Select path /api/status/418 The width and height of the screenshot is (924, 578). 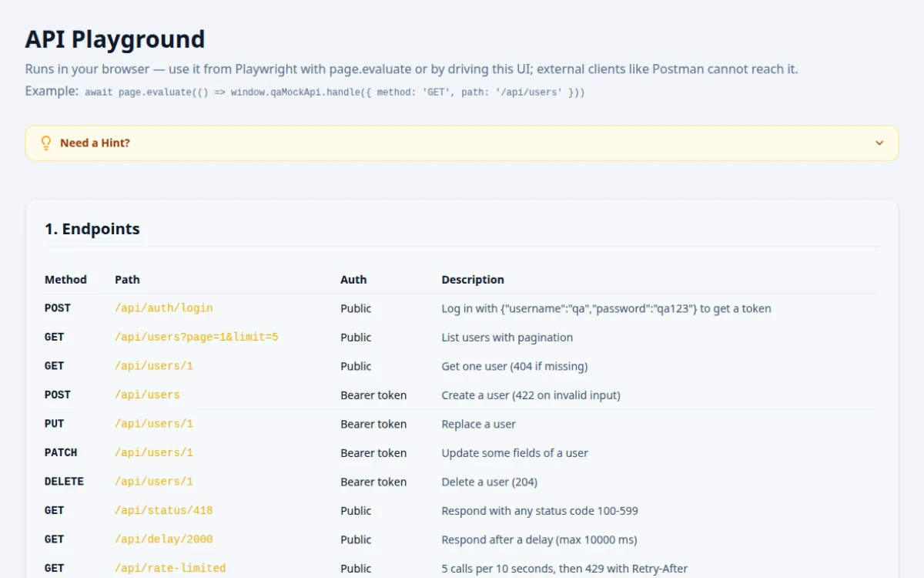pos(163,510)
